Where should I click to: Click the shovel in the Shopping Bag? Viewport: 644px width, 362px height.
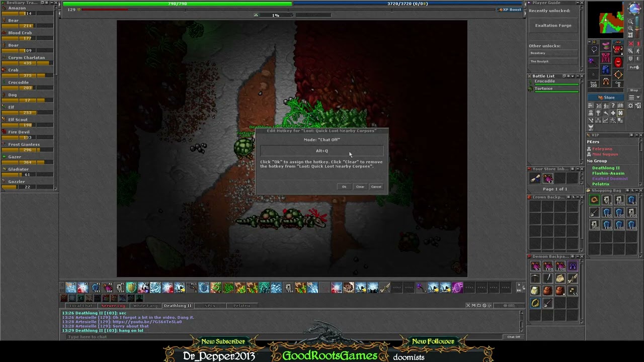tap(595, 212)
